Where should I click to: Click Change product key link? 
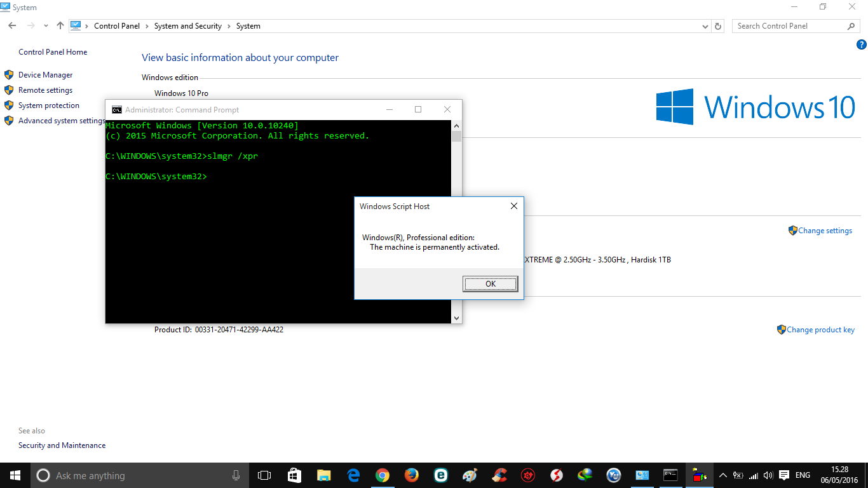[820, 330]
